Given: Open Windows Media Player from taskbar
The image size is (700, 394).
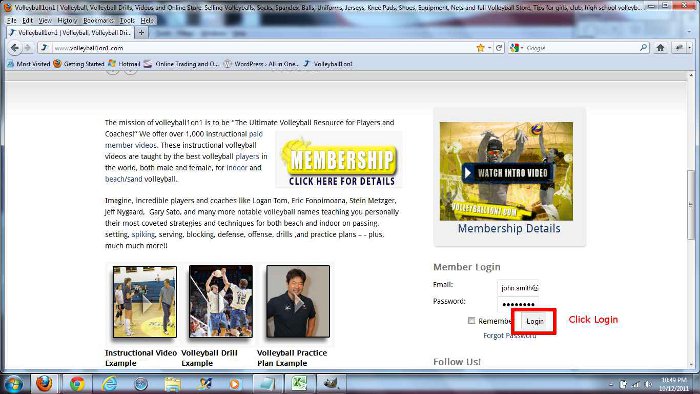Looking at the screenshot, I should tap(234, 384).
